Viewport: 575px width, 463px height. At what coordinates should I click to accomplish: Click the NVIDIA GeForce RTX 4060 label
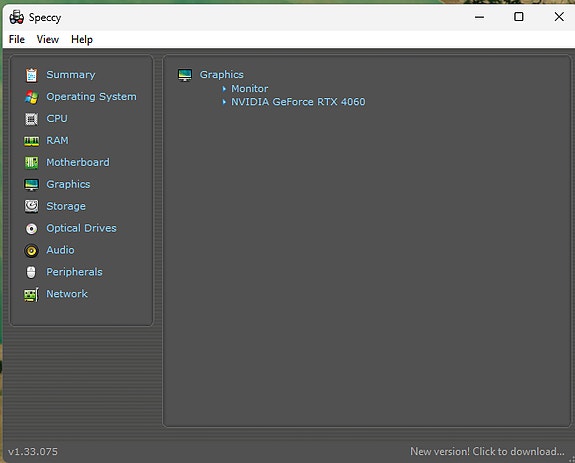click(298, 102)
